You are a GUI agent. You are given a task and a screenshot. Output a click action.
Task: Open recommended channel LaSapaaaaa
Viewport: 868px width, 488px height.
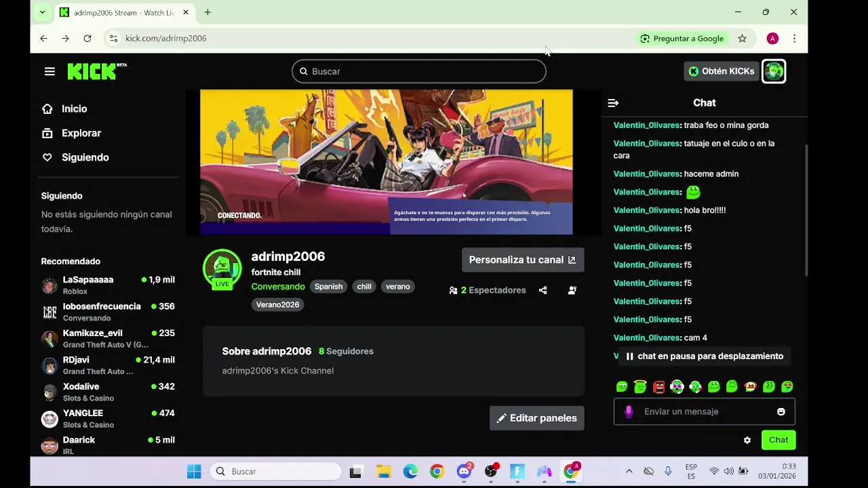tap(108, 285)
